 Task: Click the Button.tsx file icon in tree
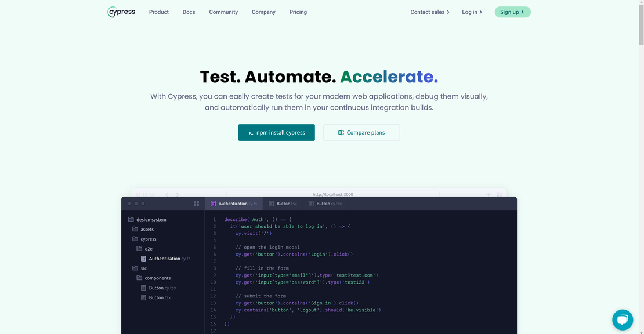click(143, 297)
